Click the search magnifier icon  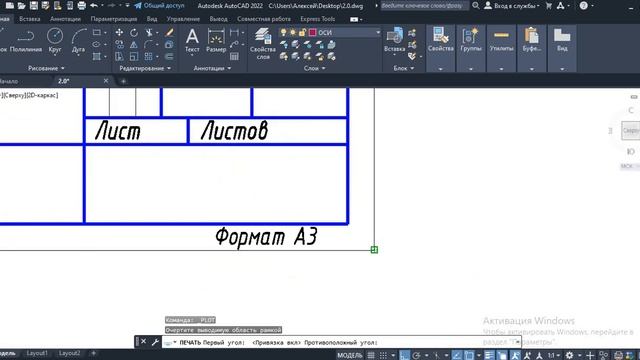[476, 6]
